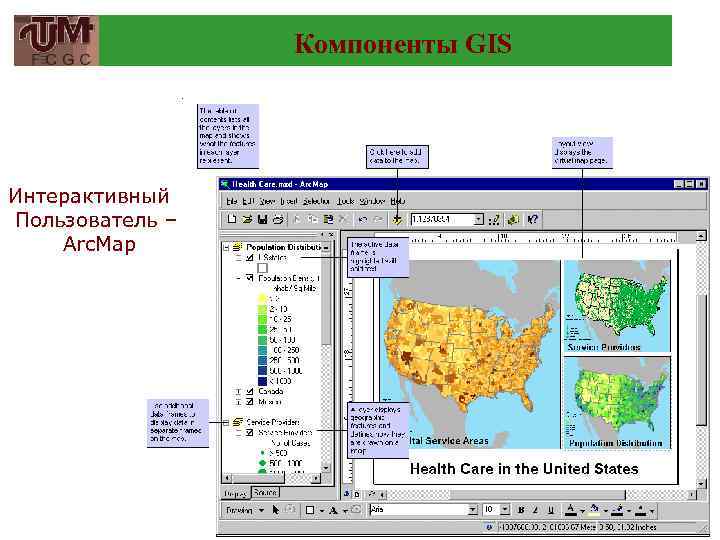Click the dark blue >1000 legend swatch
720x540 pixels.
pos(262,381)
